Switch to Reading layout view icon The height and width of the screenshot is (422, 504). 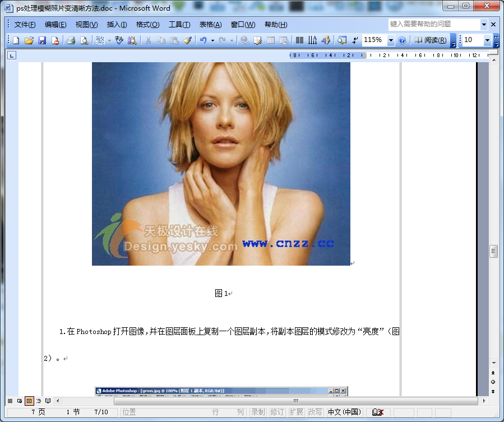[x=48, y=401]
